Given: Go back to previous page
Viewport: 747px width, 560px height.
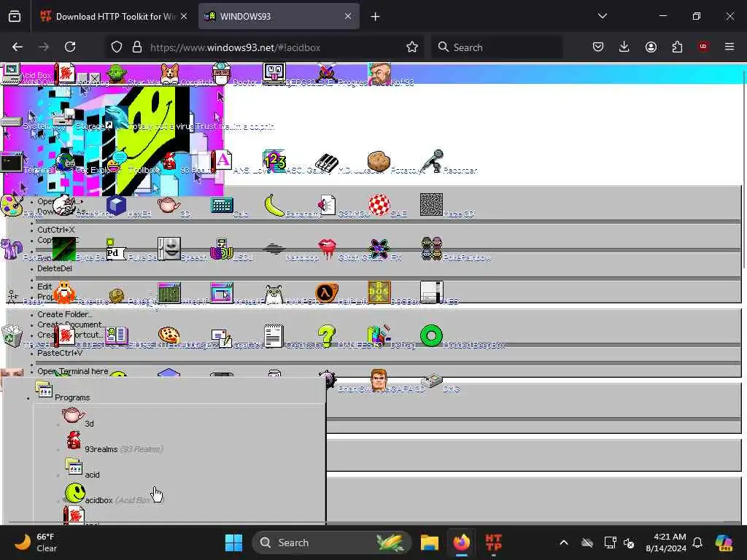Looking at the screenshot, I should click(x=18, y=47).
